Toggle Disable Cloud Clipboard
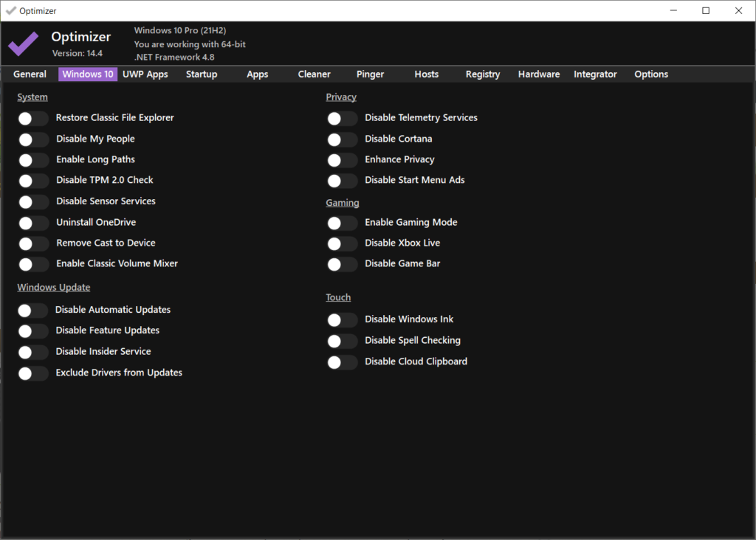The height and width of the screenshot is (540, 756). click(x=342, y=361)
